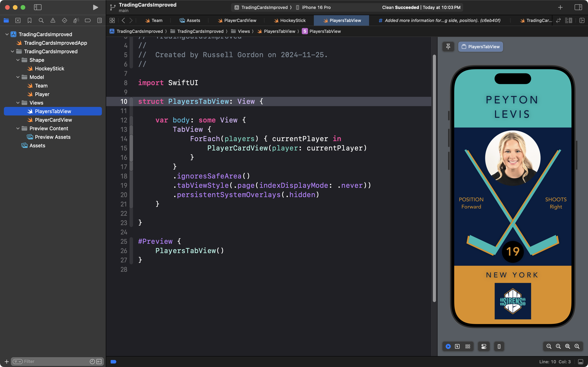Click the Run (play) button
Screen dimensions: 588x367
95,7
